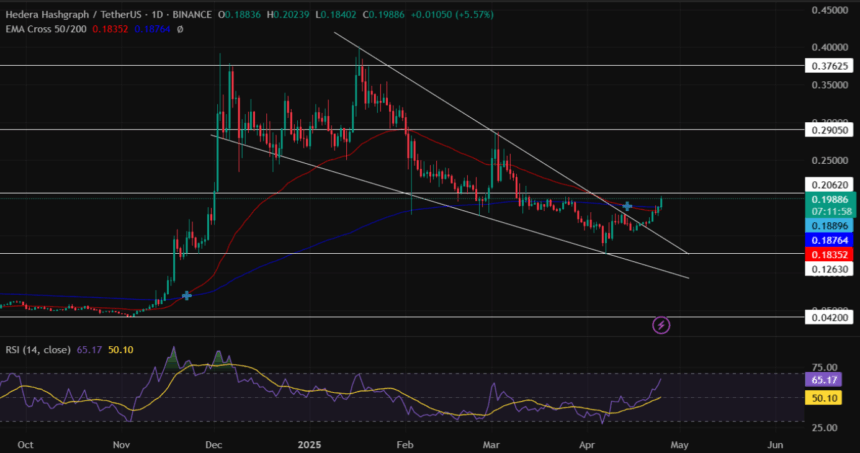Image resolution: width=860 pixels, height=453 pixels.
Task: Click the red 0.18352 label on price axis
Action: pyautogui.click(x=829, y=254)
